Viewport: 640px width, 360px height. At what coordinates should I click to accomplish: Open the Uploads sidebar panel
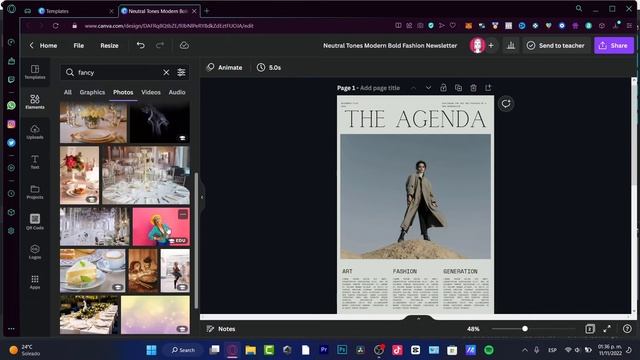click(x=35, y=132)
